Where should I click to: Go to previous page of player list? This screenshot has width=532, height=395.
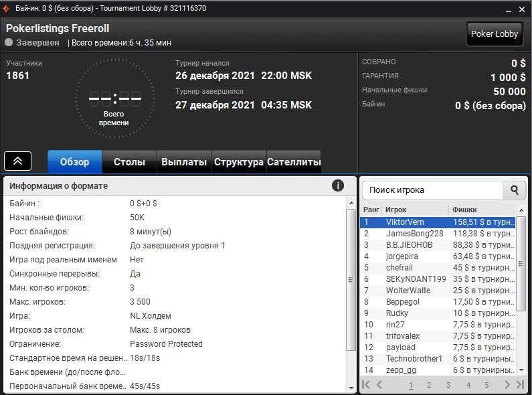click(x=379, y=384)
